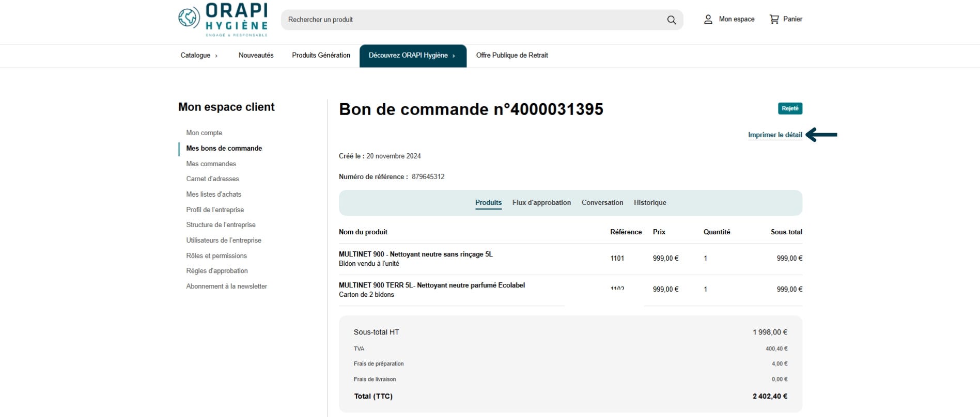
Task: Click product MULTINET 900 Nettoyant neutre sans rinçage
Action: pos(415,254)
